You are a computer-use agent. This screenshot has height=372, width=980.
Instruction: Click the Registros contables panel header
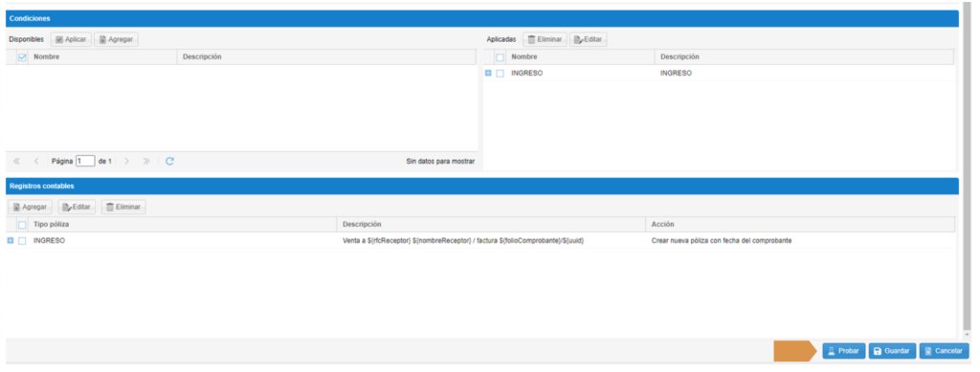tap(481, 186)
